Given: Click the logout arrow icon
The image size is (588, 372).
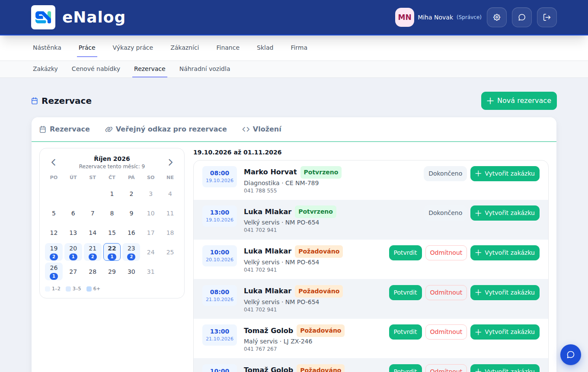Looking at the screenshot, I should click(547, 17).
